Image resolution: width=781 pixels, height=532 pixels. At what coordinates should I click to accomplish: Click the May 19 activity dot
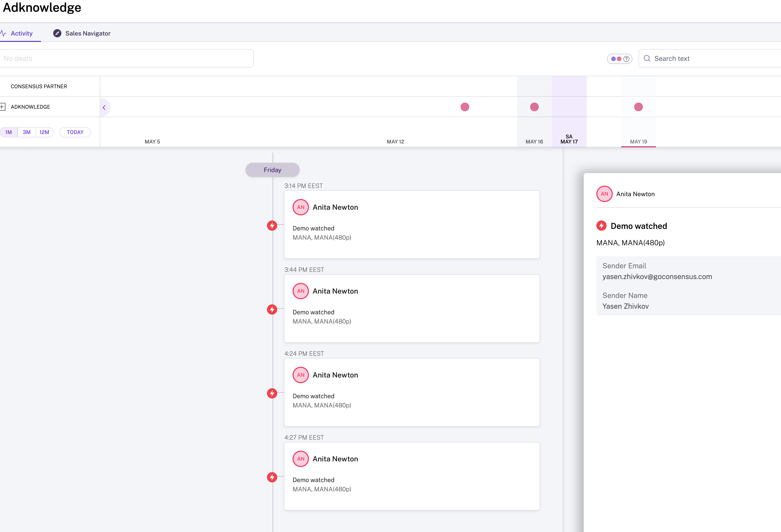tap(638, 107)
